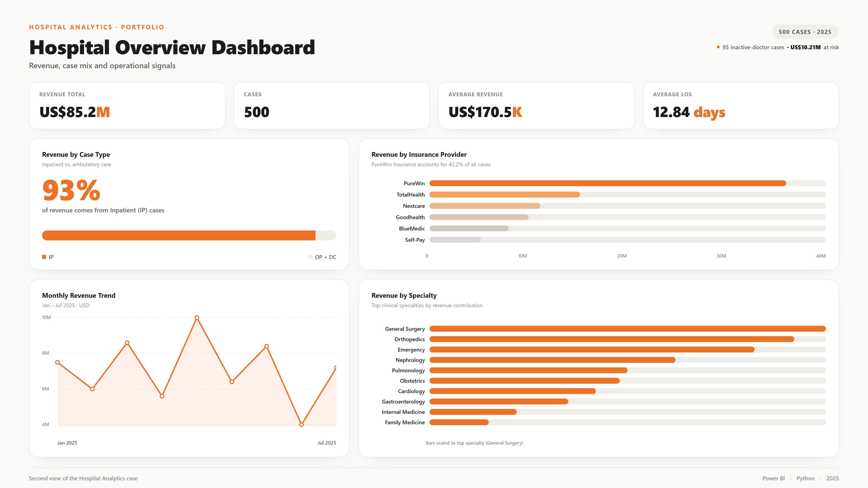Click the Nextcare provider label
The height and width of the screenshot is (488, 868).
pos(414,206)
